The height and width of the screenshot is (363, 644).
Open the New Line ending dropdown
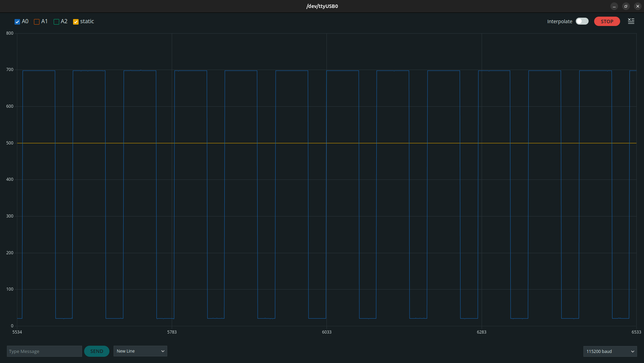[140, 351]
